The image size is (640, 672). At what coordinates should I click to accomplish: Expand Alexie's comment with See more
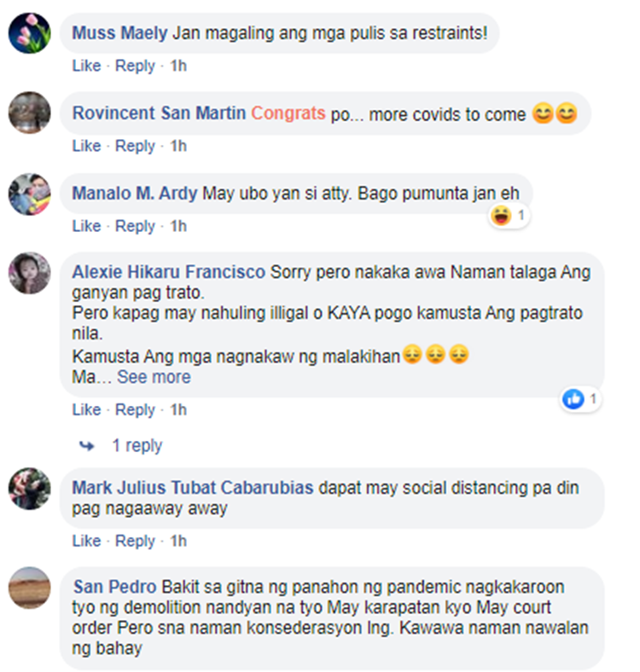[x=154, y=377]
